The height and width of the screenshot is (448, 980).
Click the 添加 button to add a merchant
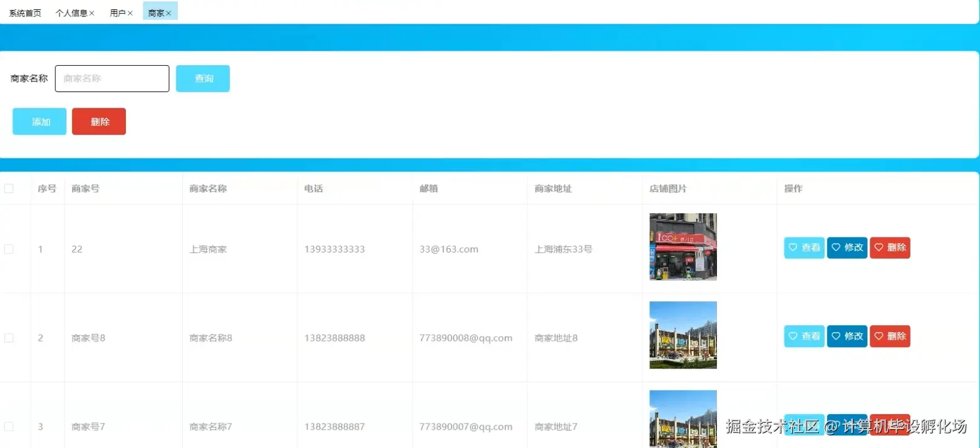coord(39,122)
